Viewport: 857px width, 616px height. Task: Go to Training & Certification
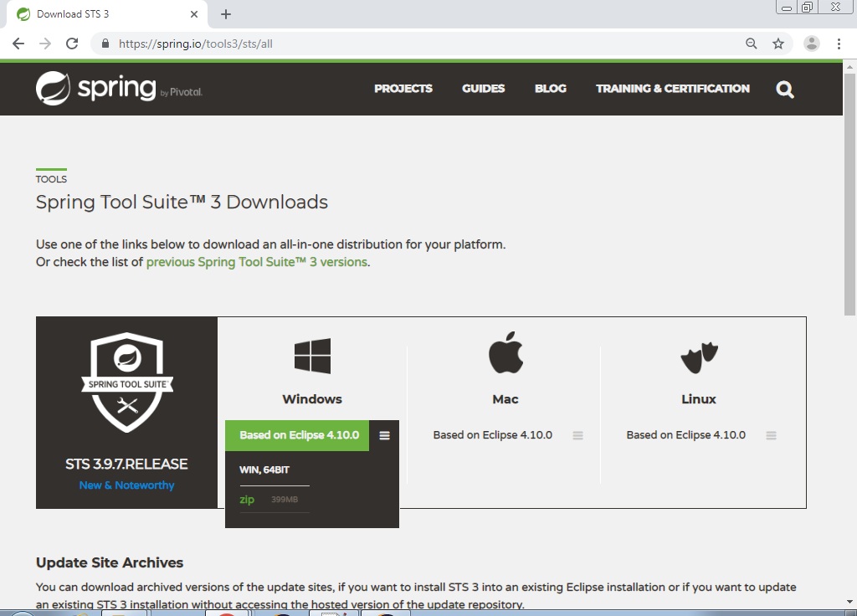(x=672, y=89)
